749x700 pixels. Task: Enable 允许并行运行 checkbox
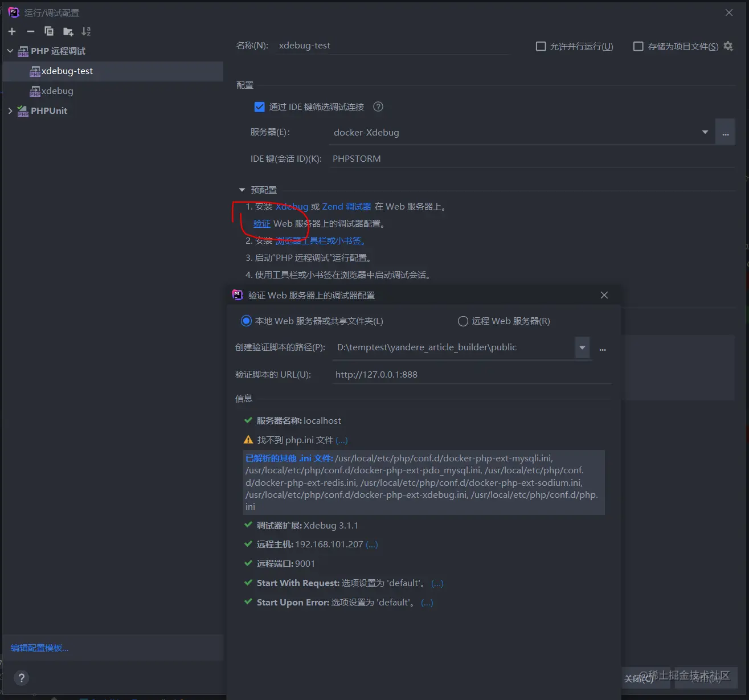point(541,46)
